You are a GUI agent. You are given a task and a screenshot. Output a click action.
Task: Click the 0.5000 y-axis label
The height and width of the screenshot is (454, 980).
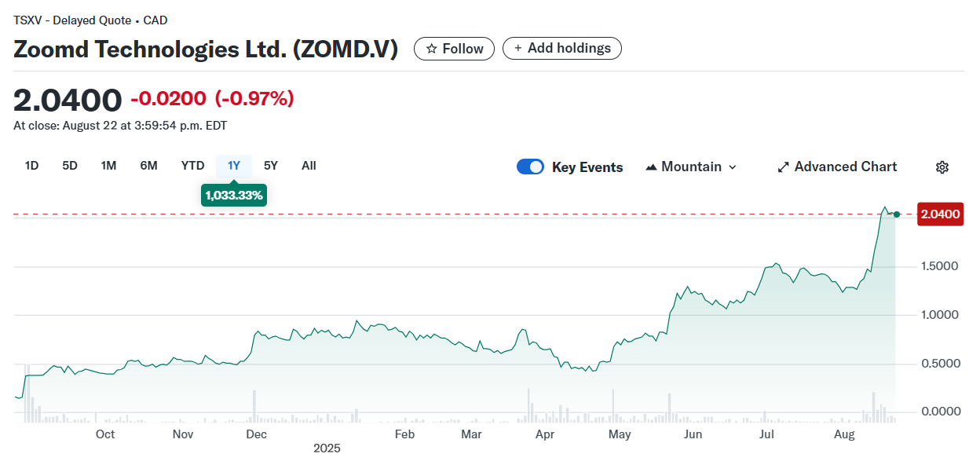939,364
